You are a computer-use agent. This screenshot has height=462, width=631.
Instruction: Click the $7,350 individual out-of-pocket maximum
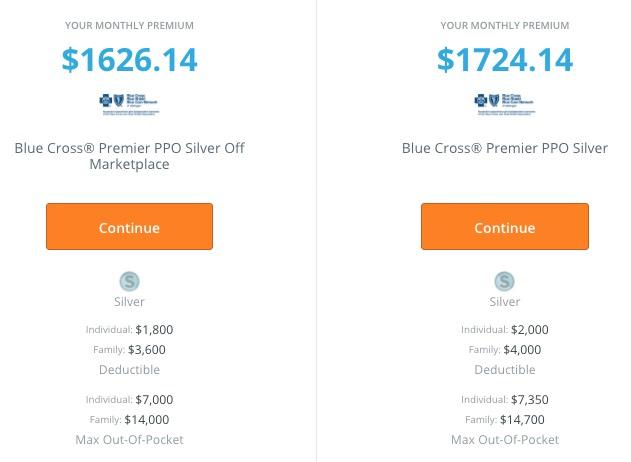pyautogui.click(x=529, y=399)
